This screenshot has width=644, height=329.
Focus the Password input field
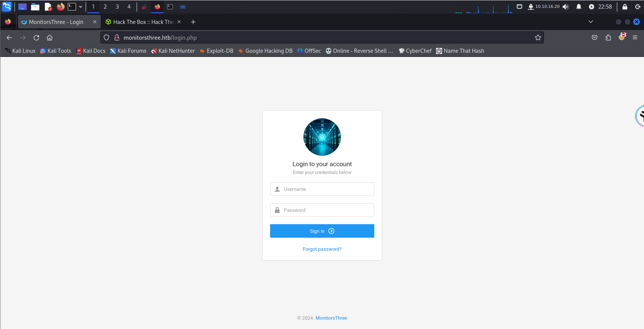tap(322, 210)
